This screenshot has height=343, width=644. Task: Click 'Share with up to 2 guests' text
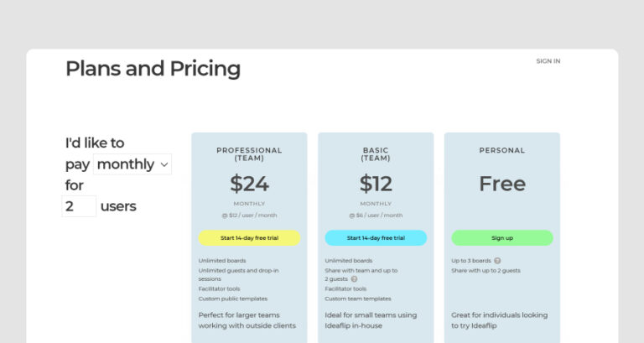486,271
